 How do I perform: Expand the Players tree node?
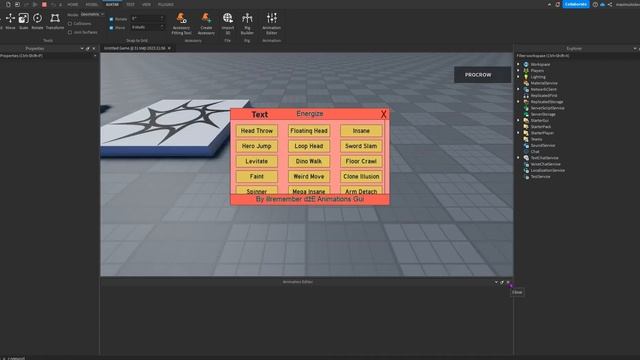(518, 71)
